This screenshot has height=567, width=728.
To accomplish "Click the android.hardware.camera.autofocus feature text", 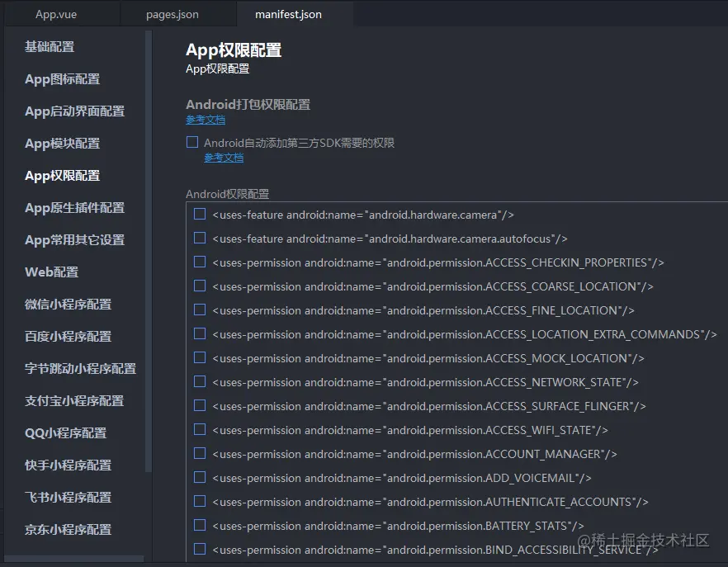I will coord(390,239).
